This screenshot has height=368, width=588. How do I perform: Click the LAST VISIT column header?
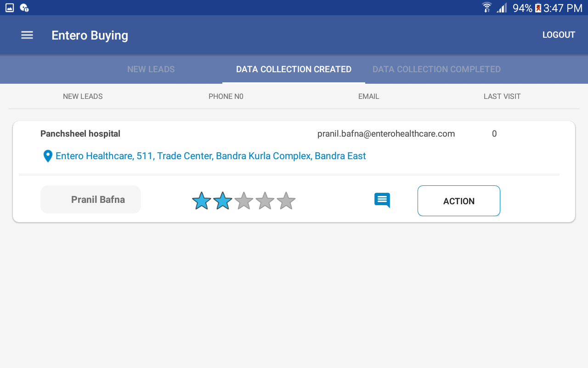click(502, 97)
